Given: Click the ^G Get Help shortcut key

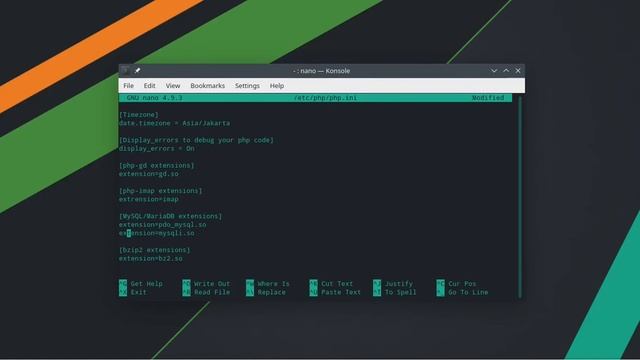Looking at the screenshot, I should (123, 283).
